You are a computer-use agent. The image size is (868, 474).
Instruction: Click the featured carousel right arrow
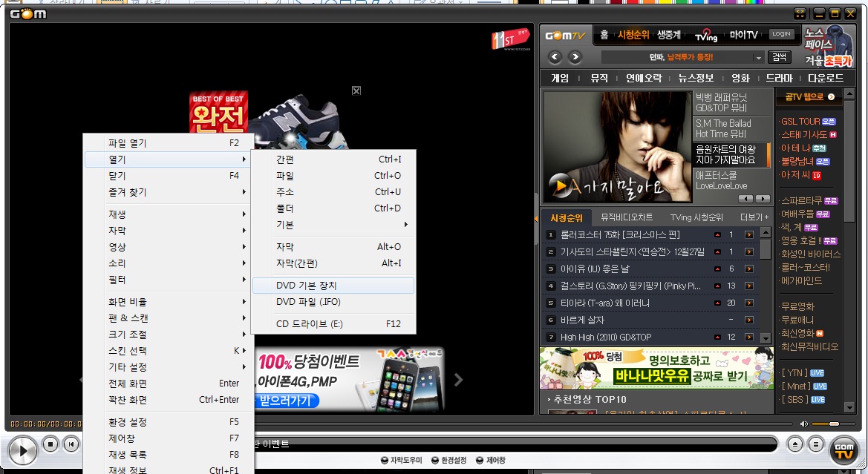tap(763, 199)
